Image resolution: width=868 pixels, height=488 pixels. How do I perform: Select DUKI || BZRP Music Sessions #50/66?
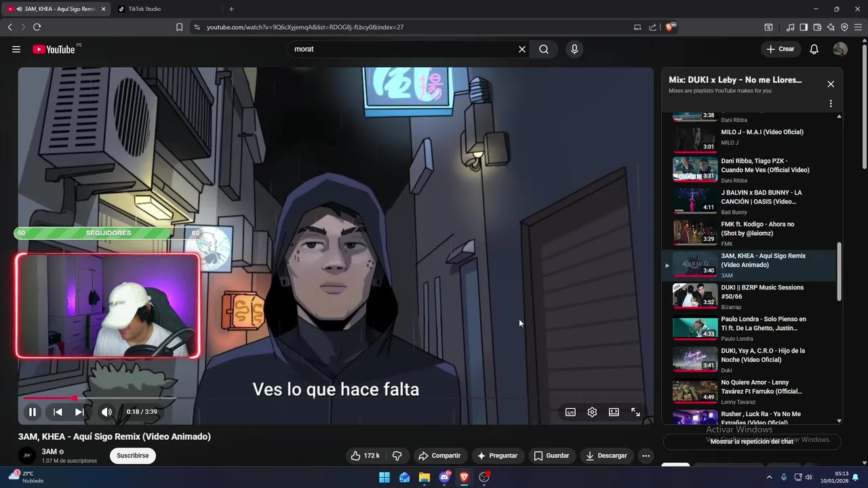(x=749, y=297)
